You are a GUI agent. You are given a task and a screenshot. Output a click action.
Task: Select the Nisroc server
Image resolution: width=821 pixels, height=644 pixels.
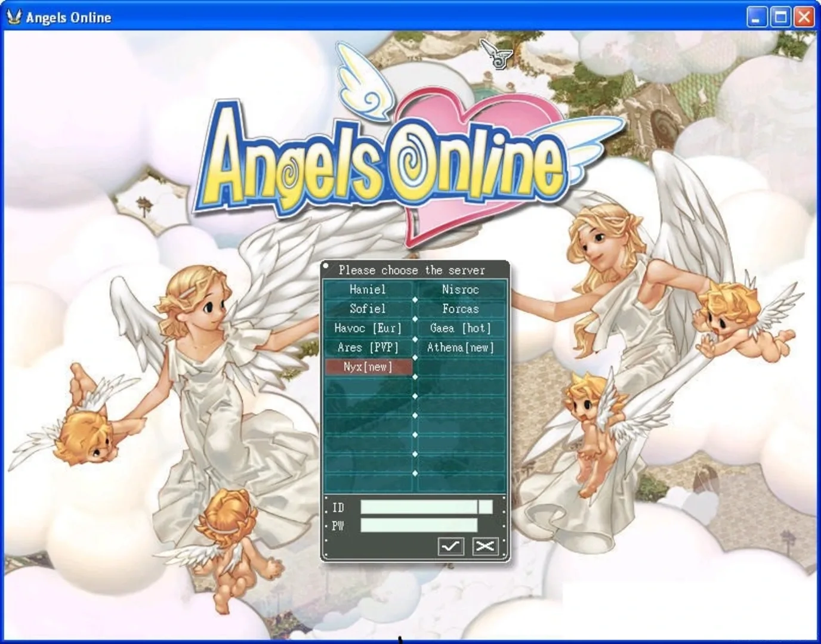click(461, 289)
